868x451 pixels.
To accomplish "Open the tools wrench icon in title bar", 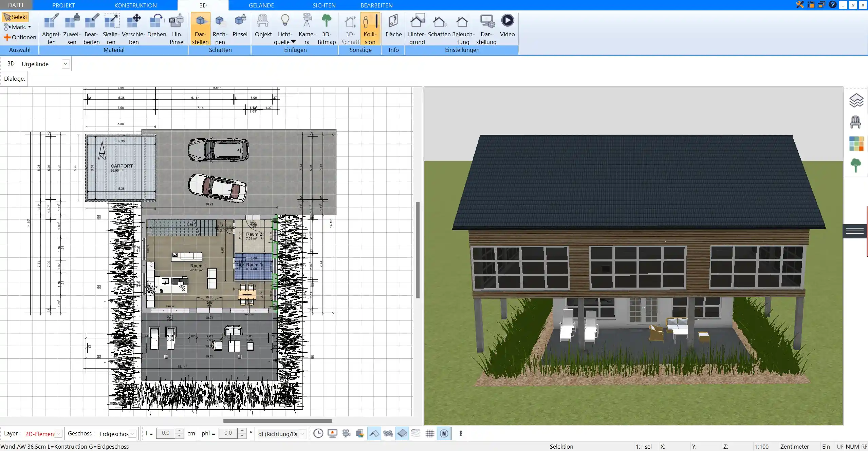I will click(x=800, y=5).
